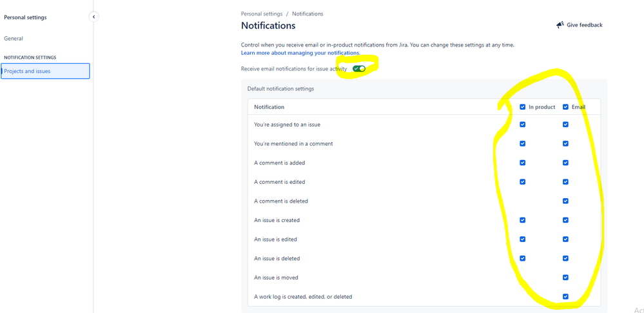Open General in the settings sidebar
The width and height of the screenshot is (644, 313).
click(14, 39)
